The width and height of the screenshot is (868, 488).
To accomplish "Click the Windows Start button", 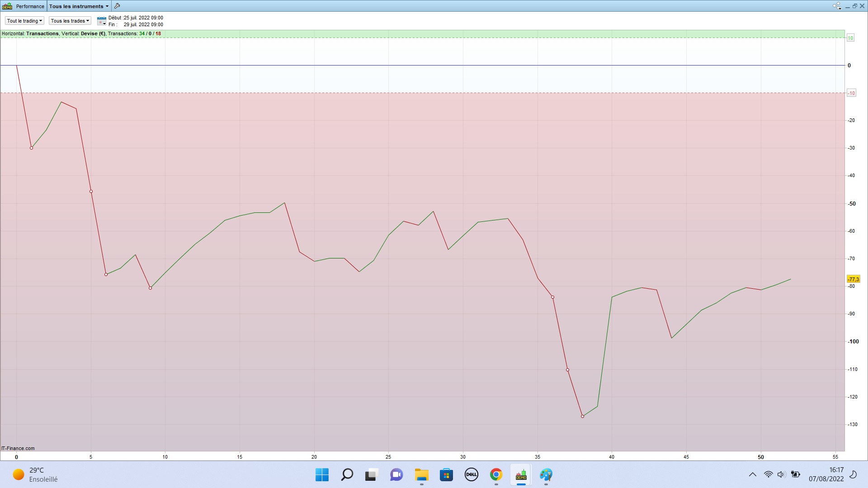I will point(322,474).
